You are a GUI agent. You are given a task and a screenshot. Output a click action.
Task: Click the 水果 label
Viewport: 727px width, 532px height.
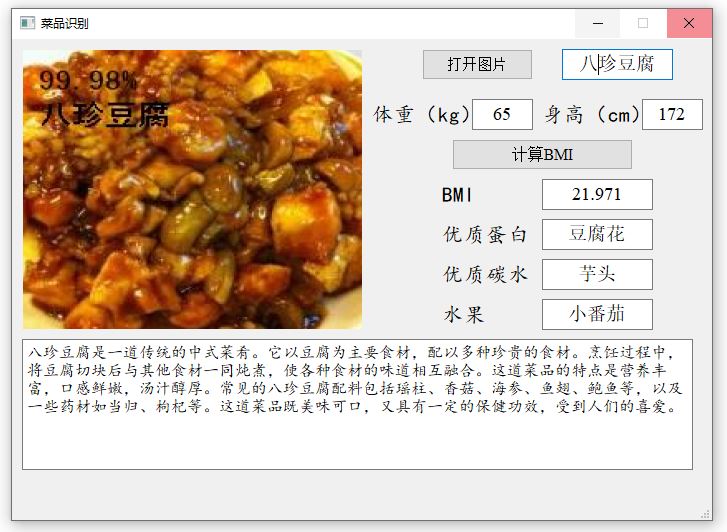pyautogui.click(x=464, y=315)
